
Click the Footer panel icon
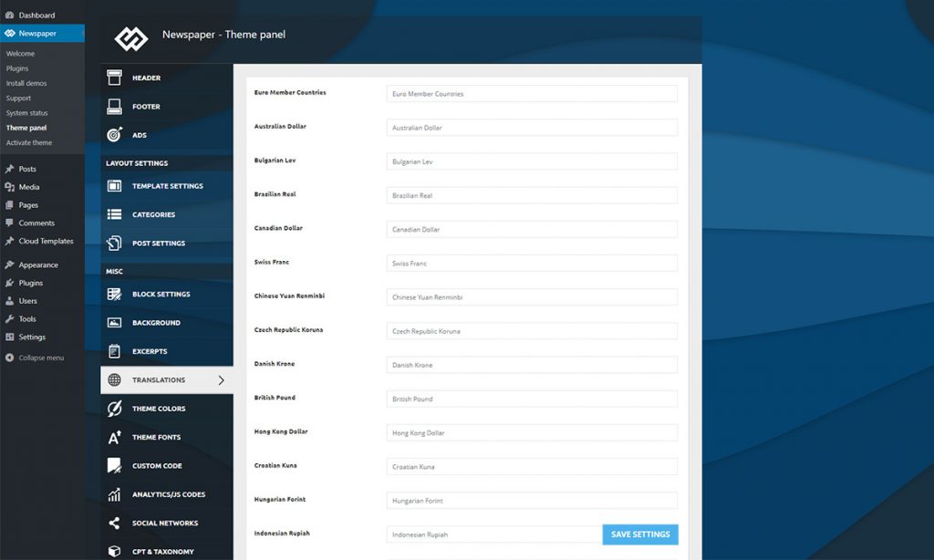click(114, 107)
